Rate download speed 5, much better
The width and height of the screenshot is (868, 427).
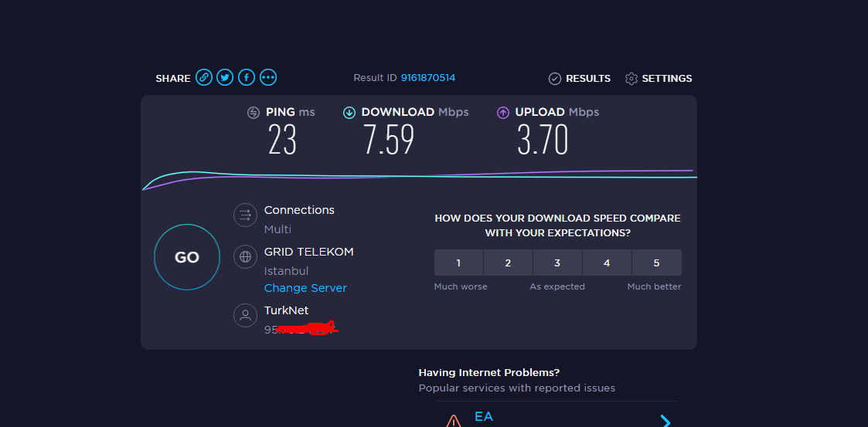coord(656,263)
